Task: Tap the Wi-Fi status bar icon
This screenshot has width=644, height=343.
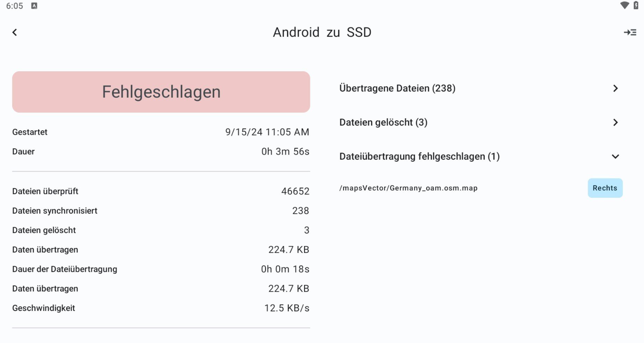Action: click(624, 6)
